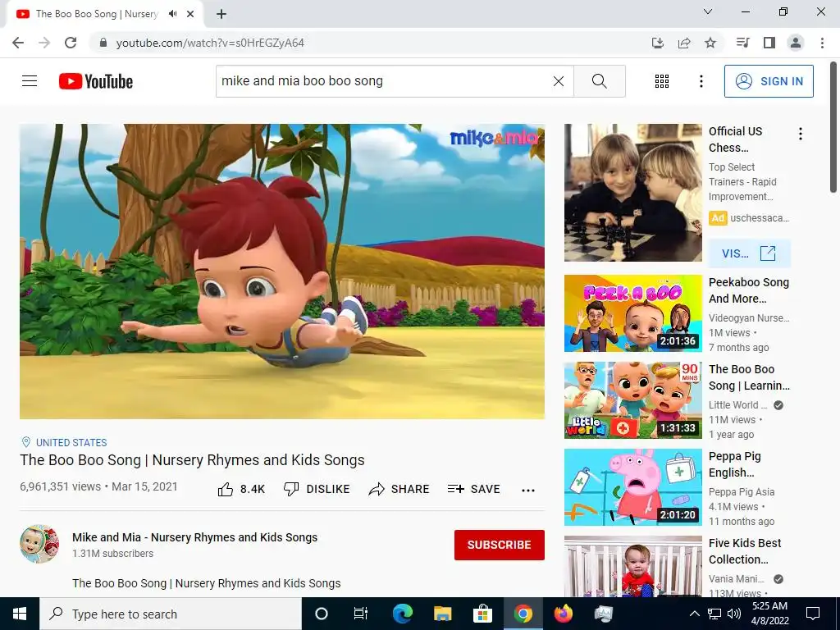
Task: Open the YouTube hamburger guide menu
Action: (x=30, y=81)
